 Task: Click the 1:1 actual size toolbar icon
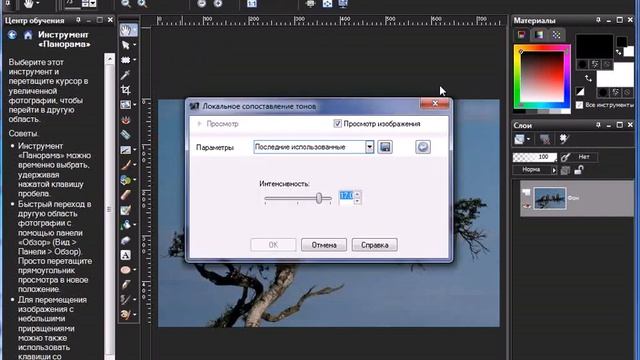[x=252, y=4]
